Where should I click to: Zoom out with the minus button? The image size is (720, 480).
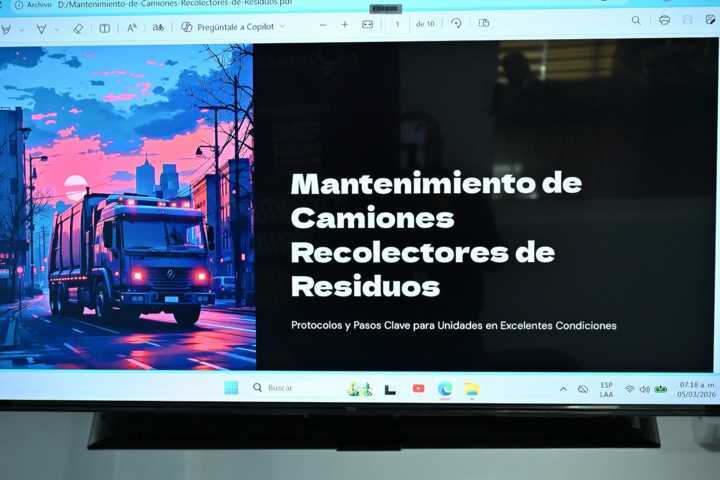pyautogui.click(x=323, y=24)
